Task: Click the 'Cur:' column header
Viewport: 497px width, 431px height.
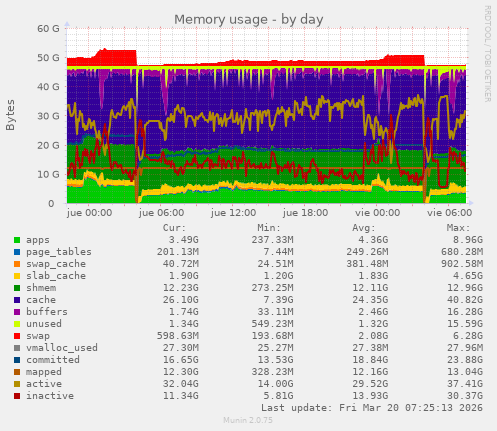Action: click(174, 228)
